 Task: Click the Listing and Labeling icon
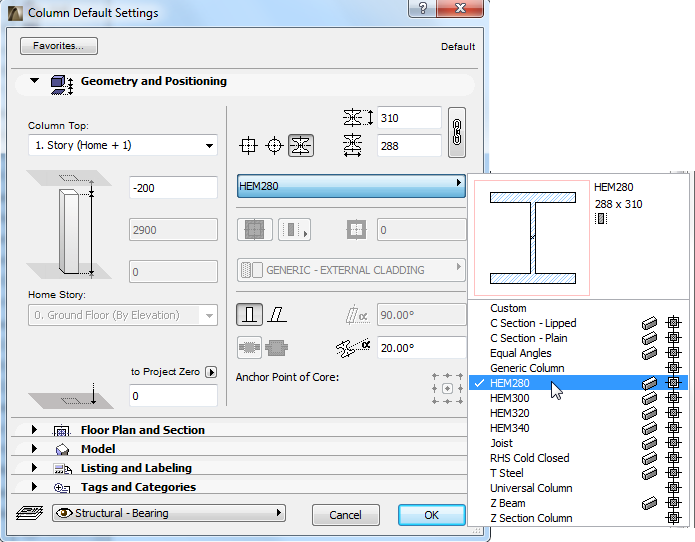click(62, 468)
